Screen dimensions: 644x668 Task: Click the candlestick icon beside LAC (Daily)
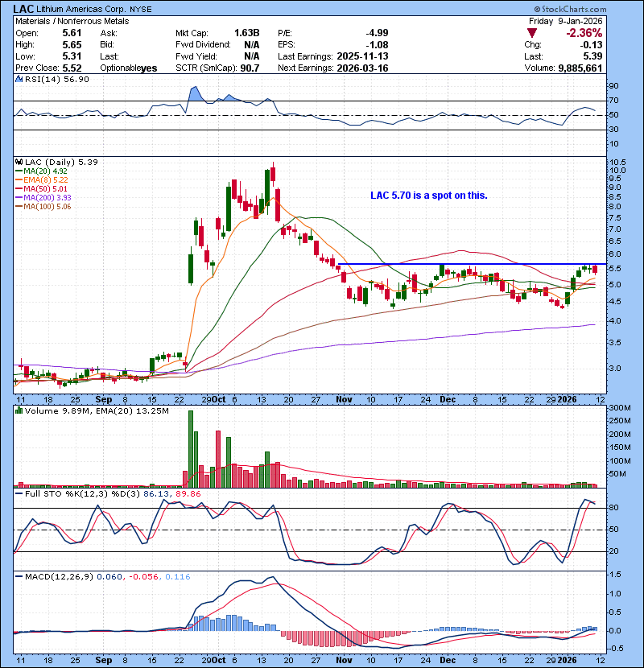pos(19,162)
